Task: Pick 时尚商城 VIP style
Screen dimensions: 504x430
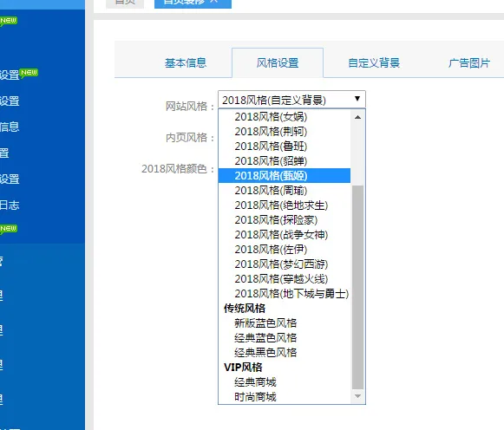Action: tap(285, 397)
